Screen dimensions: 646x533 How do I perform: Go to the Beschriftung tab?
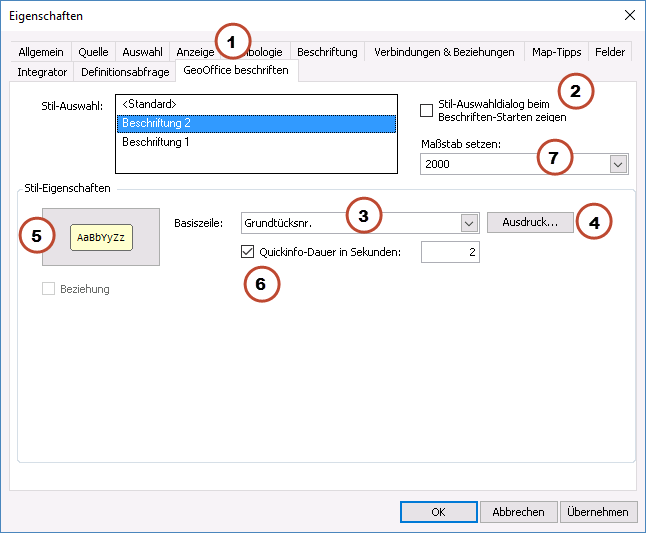pos(327,52)
